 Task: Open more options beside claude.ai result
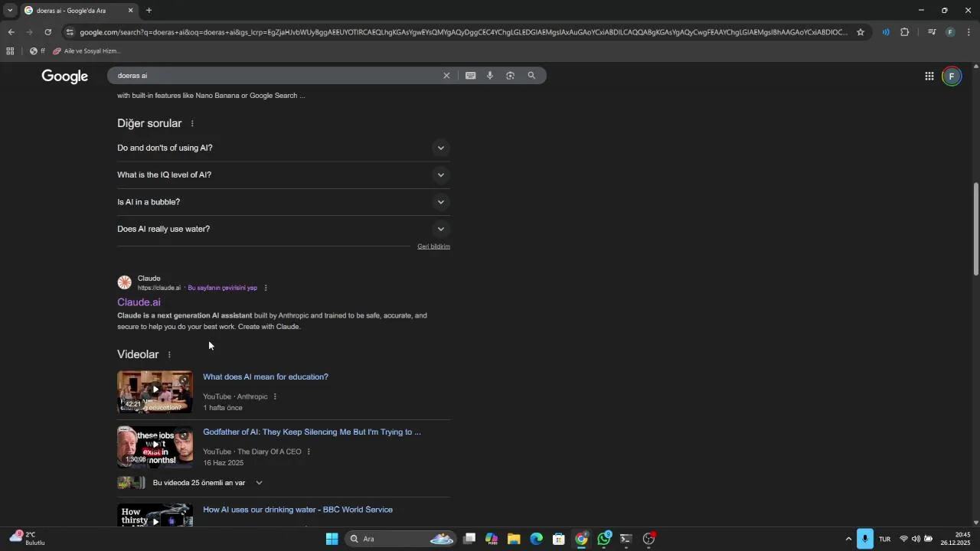coord(266,288)
